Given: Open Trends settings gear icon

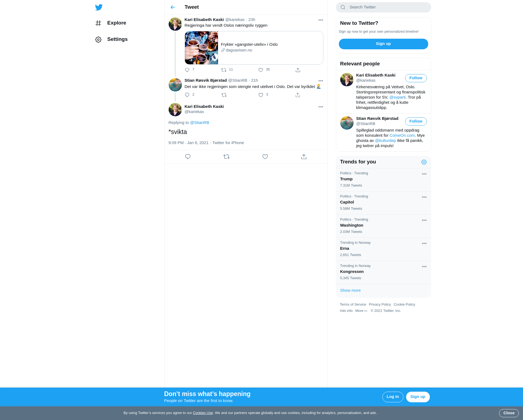Looking at the screenshot, I should pos(424,162).
